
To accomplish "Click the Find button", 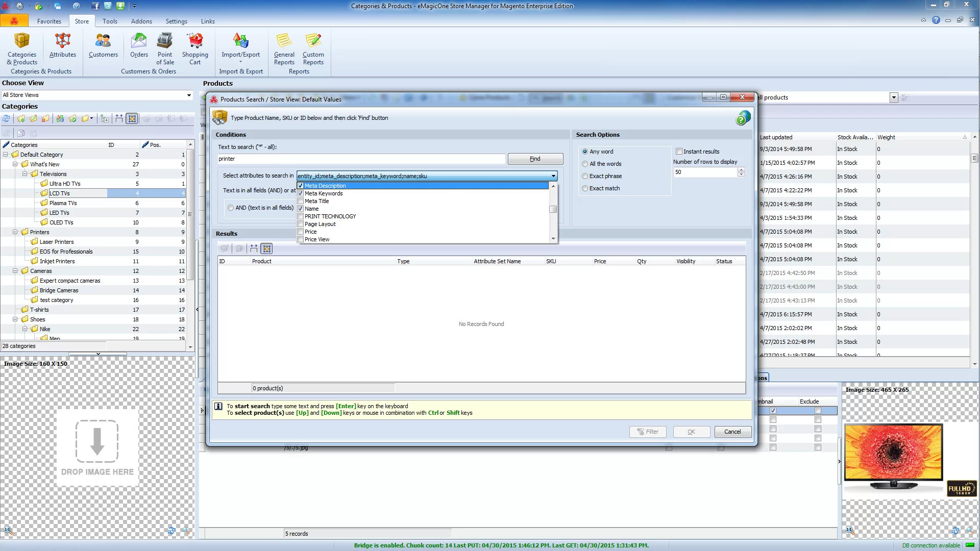I will (535, 159).
